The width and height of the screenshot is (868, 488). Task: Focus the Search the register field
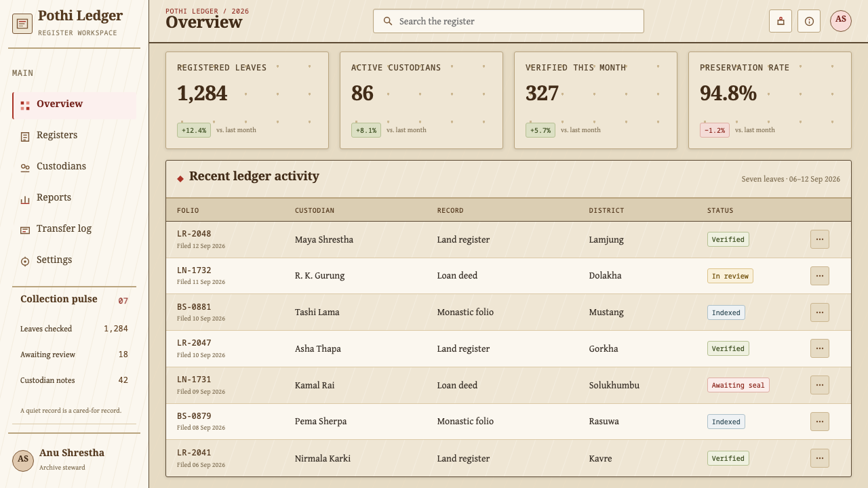[509, 21]
